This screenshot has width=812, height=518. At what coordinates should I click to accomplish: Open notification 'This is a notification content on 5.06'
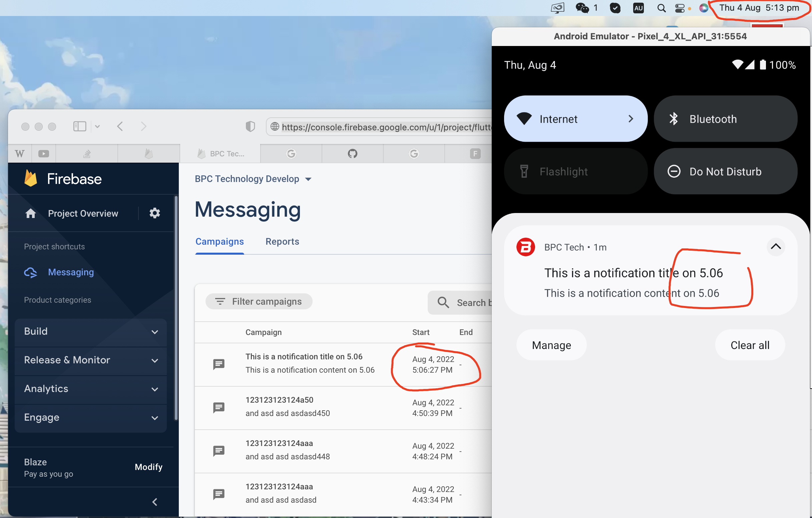pos(632,293)
